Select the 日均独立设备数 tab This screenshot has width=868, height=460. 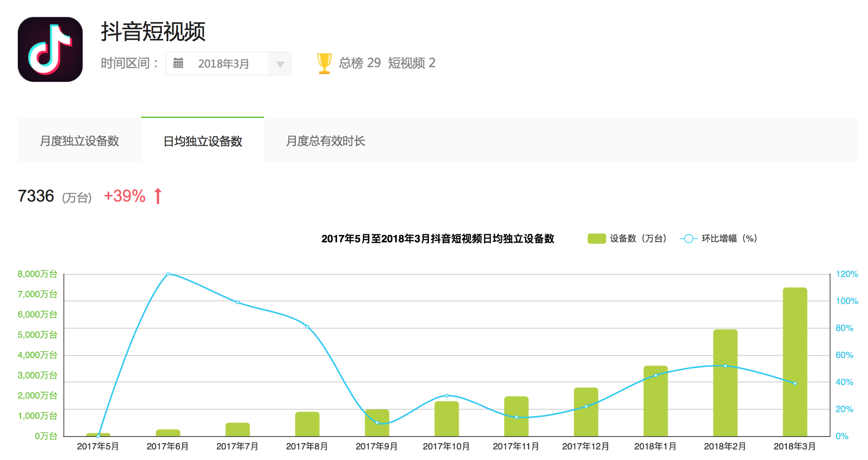coord(203,141)
